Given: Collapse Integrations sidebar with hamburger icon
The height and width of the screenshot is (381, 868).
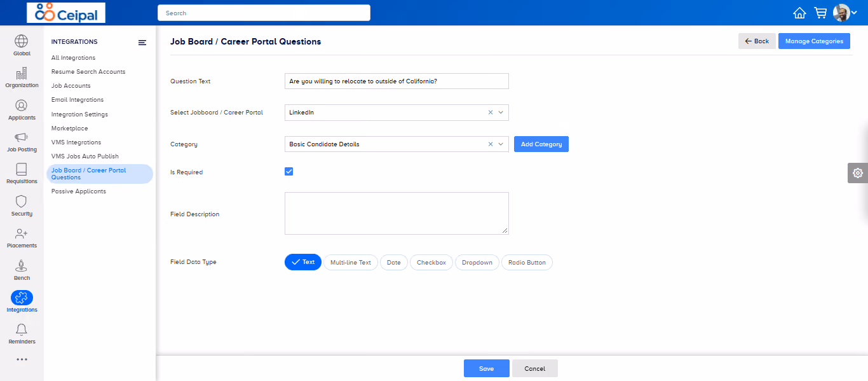Looking at the screenshot, I should (x=142, y=43).
